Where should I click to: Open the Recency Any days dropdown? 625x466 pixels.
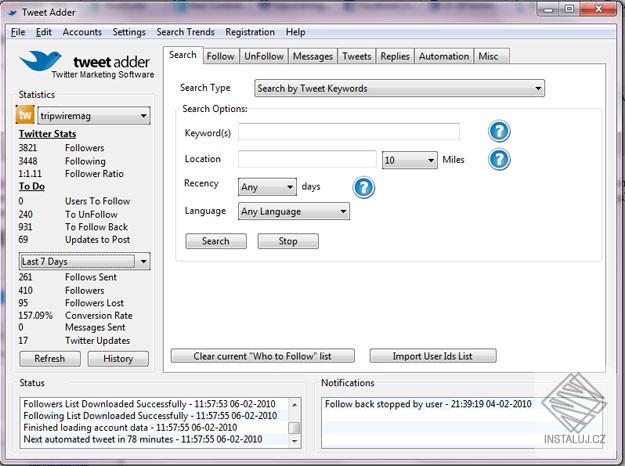pos(267,187)
